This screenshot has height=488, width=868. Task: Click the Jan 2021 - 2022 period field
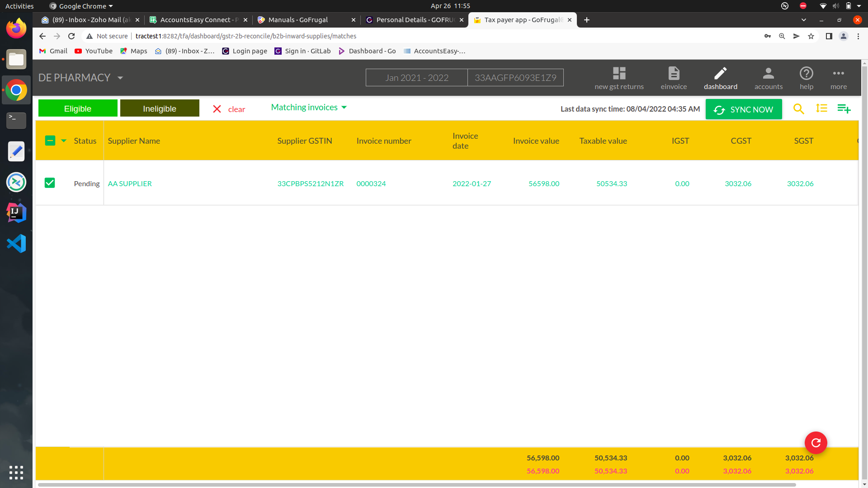(x=416, y=78)
